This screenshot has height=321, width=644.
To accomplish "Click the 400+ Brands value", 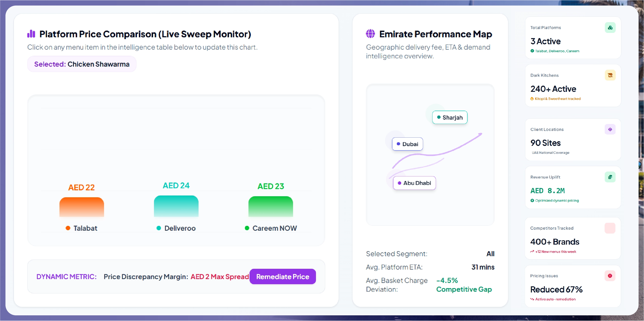I will (555, 242).
